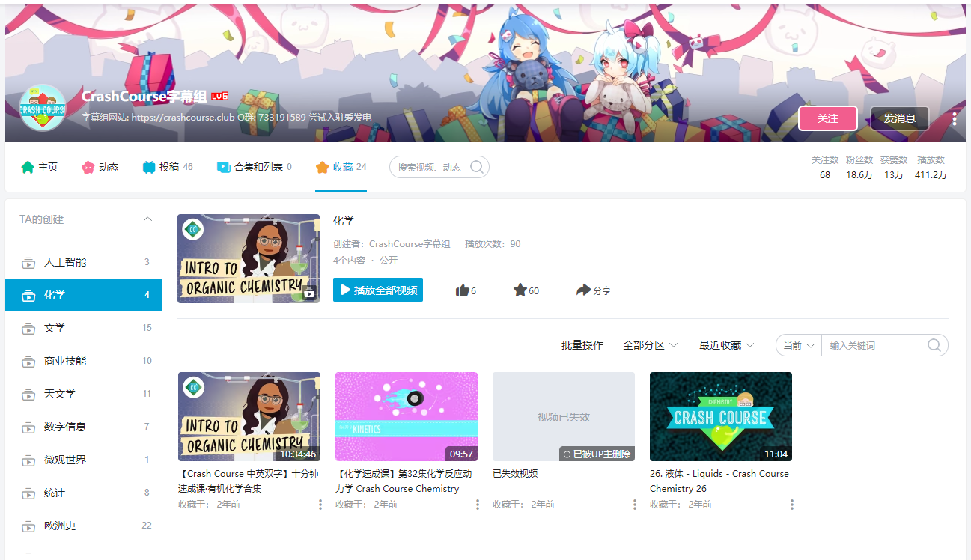Open the 合集和列表 tab
Viewport: 971px width, 560px height.
tap(255, 167)
